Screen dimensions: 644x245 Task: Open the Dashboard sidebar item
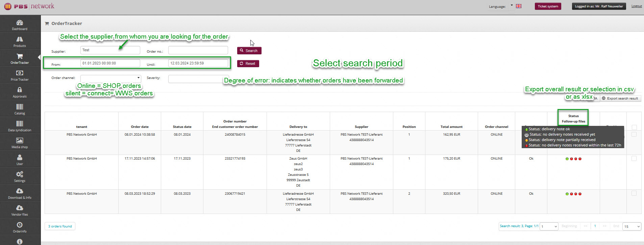click(x=20, y=25)
